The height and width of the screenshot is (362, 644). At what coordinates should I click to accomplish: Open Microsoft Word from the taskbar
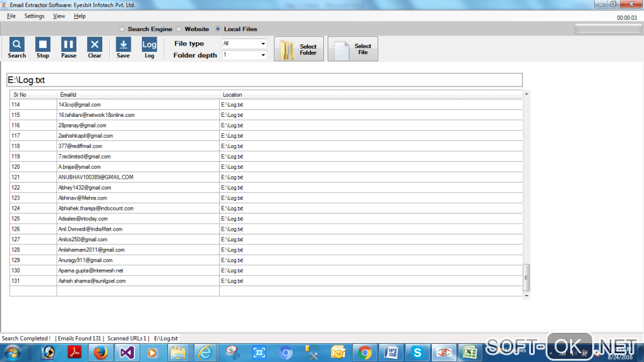click(x=391, y=353)
